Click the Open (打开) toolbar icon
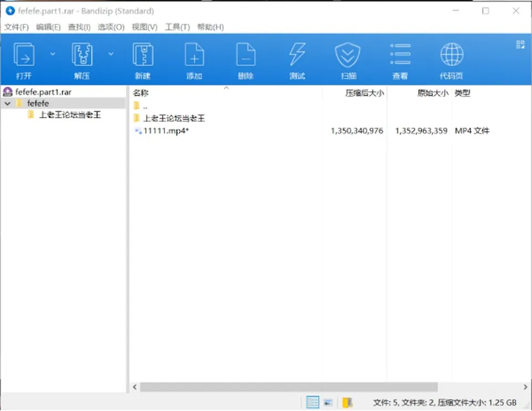The height and width of the screenshot is (411, 532). (24, 55)
